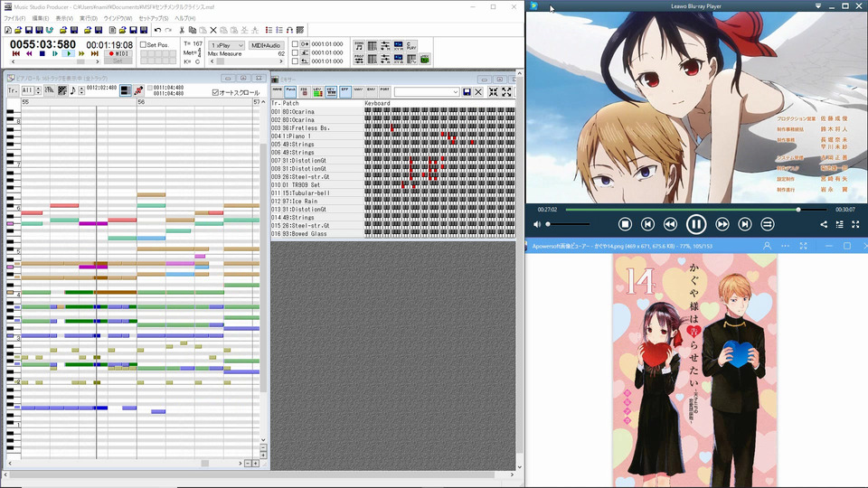868x488 pixels.
Task: Toggle the KEY keyboard button in mixer
Action: [x=331, y=91]
